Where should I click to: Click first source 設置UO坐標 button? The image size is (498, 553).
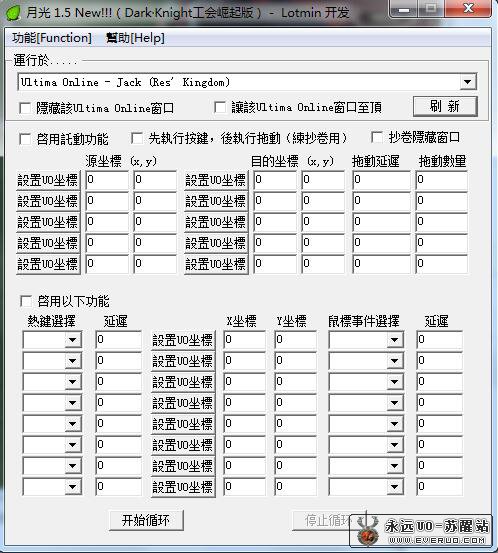tap(48, 180)
